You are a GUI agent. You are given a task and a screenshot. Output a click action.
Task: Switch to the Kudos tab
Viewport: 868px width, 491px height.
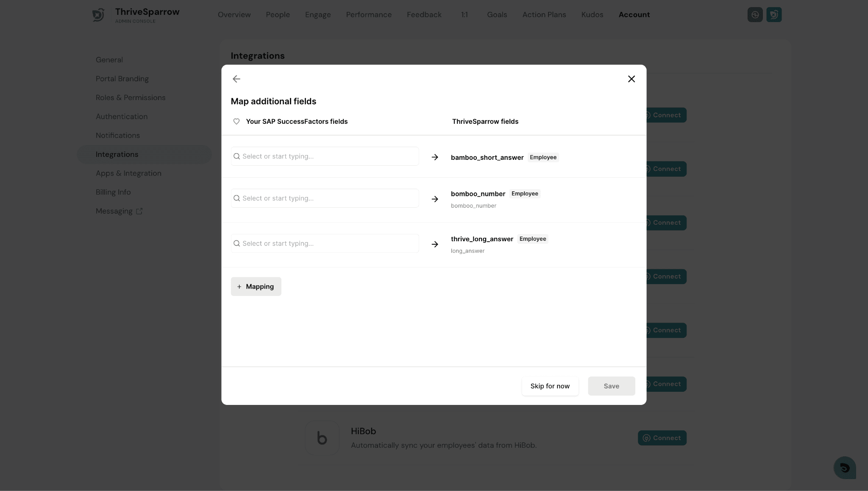tap(592, 15)
